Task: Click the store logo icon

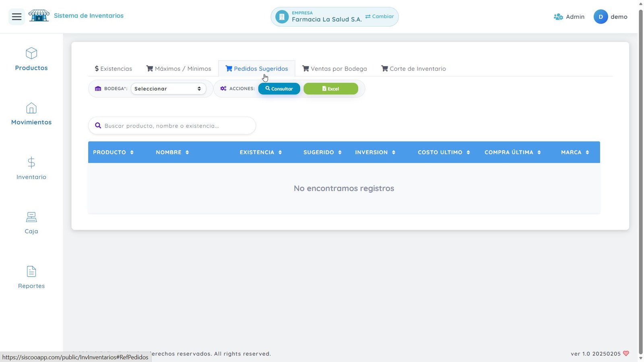Action: pyautogui.click(x=39, y=16)
